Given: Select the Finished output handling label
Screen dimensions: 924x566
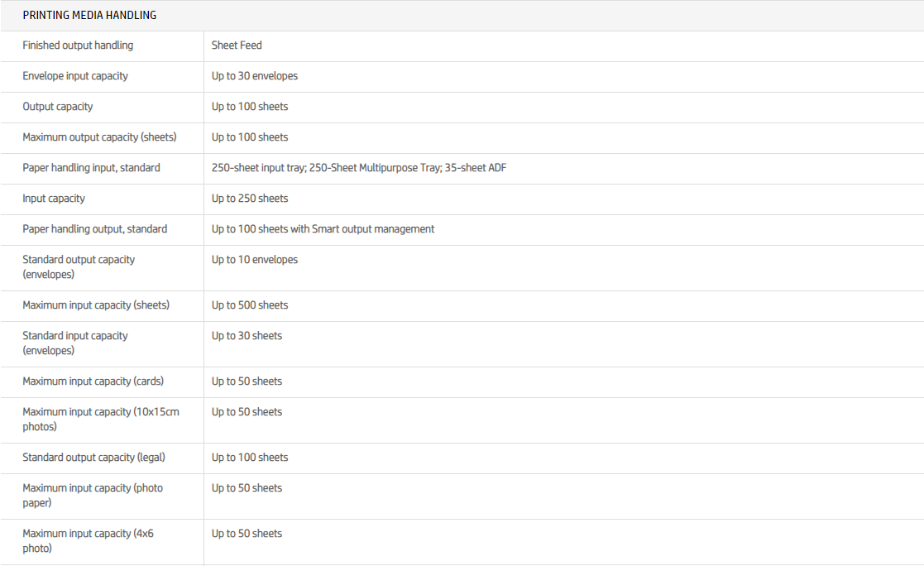Looking at the screenshot, I should [x=78, y=46].
